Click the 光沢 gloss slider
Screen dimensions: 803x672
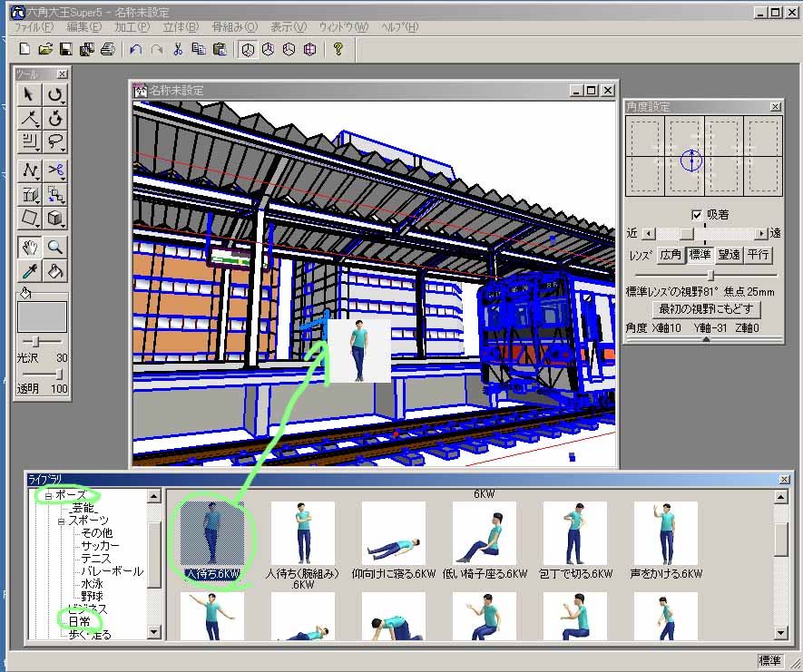pyautogui.click(x=34, y=342)
